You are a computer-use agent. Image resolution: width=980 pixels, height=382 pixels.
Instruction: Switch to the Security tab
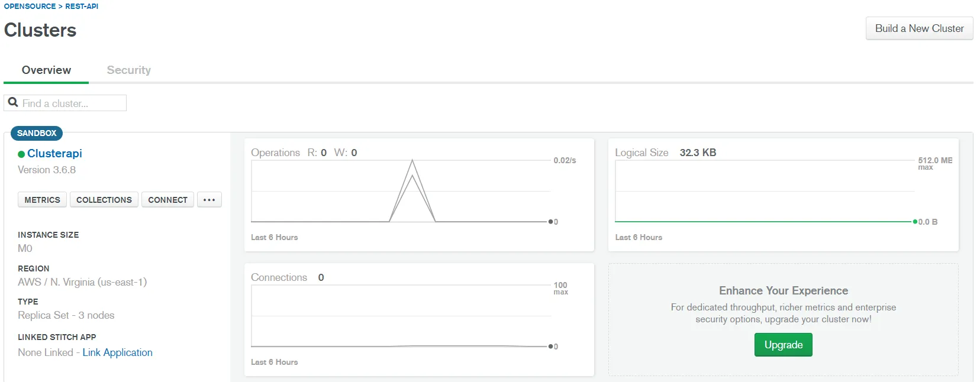pyautogui.click(x=129, y=70)
